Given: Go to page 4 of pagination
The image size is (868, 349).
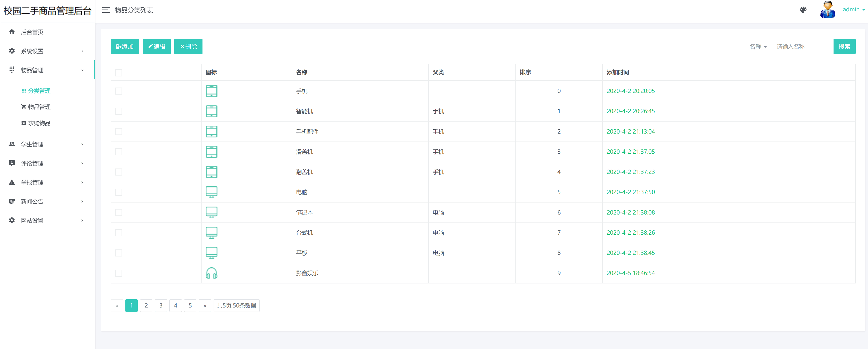Looking at the screenshot, I should [175, 305].
